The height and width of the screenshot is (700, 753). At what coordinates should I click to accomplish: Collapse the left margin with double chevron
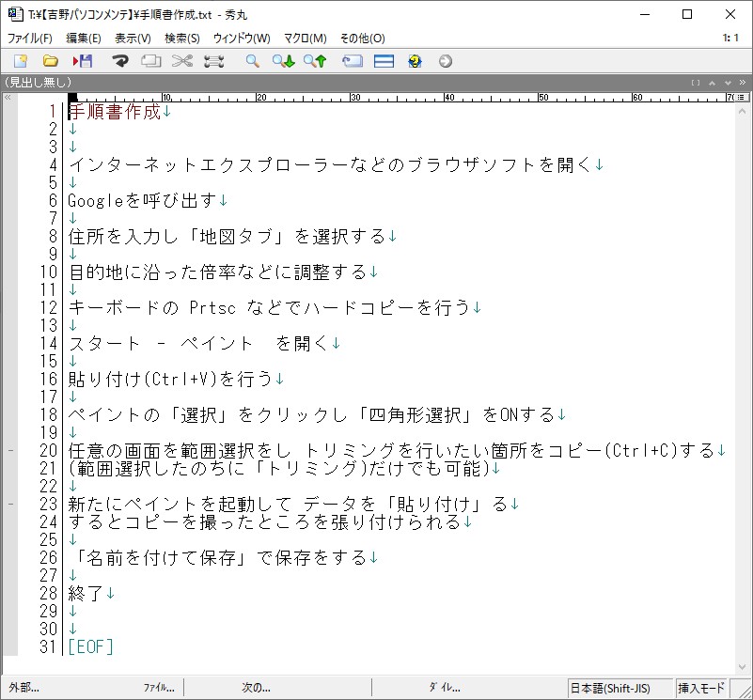pos(8,97)
